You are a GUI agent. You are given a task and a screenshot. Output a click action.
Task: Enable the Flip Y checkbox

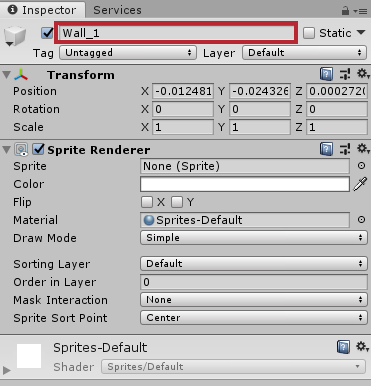coord(177,202)
